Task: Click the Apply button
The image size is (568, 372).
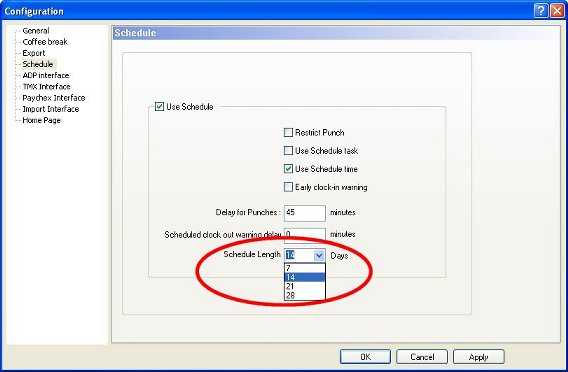Action: [479, 357]
